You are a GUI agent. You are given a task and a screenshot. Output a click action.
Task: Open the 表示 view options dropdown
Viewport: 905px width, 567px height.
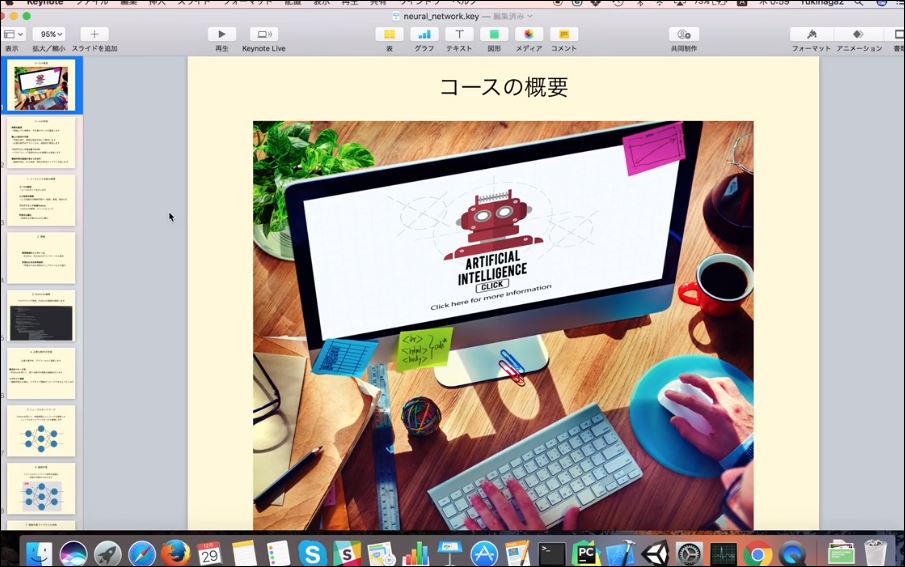(x=13, y=35)
